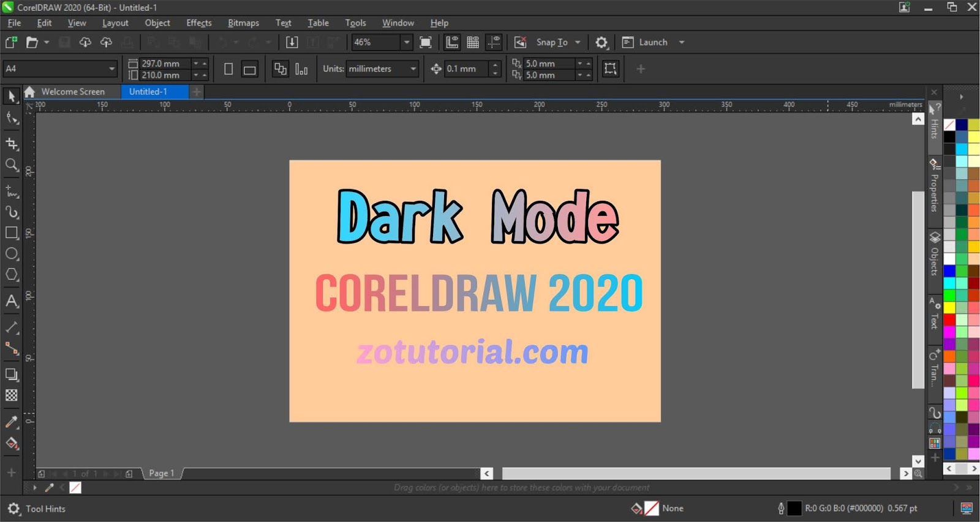Click black outline color swatch in status bar

(794, 508)
